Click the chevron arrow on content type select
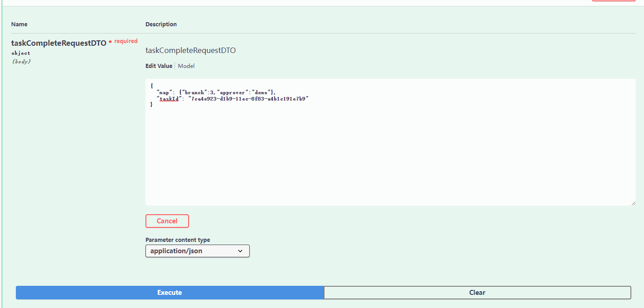The width and height of the screenshot is (644, 308). pos(240,251)
